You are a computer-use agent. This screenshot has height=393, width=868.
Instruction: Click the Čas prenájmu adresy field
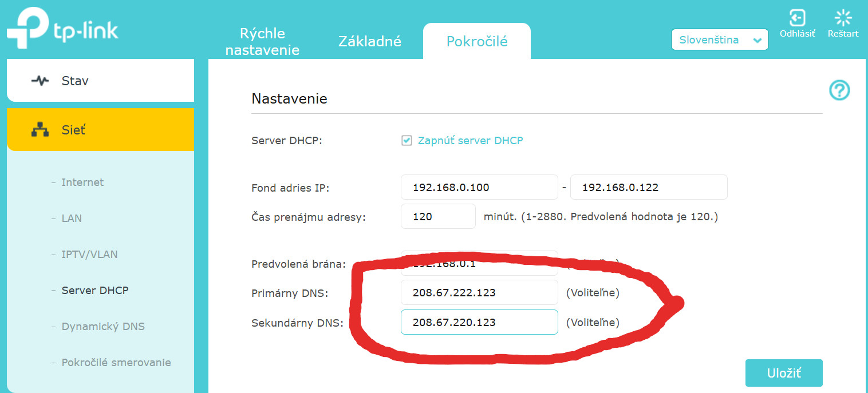click(x=438, y=217)
